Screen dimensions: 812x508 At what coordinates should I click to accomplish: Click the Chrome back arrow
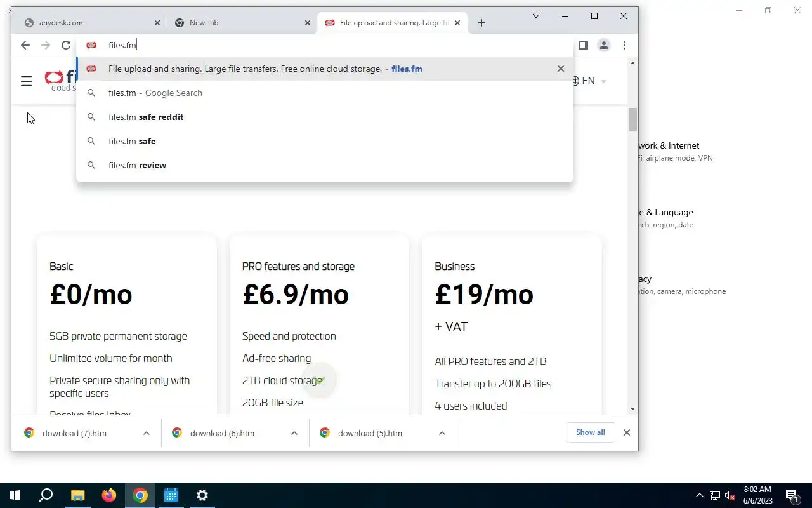25,45
